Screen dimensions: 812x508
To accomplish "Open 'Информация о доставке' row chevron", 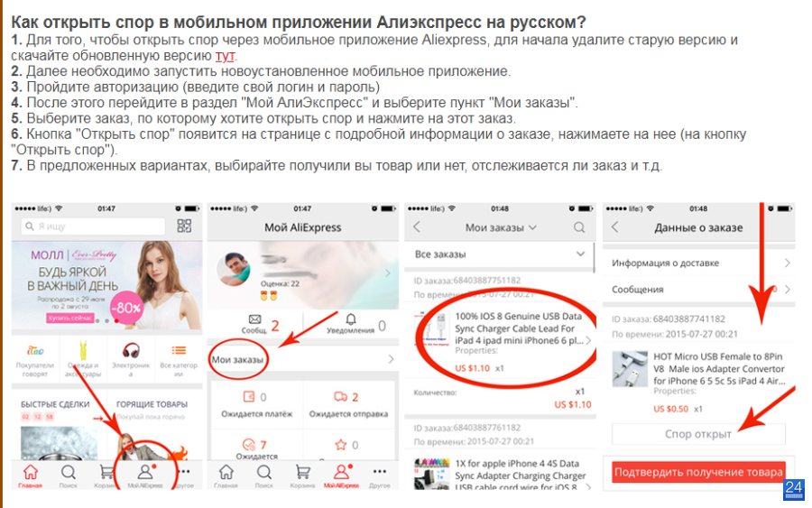I will pyautogui.click(x=787, y=263).
